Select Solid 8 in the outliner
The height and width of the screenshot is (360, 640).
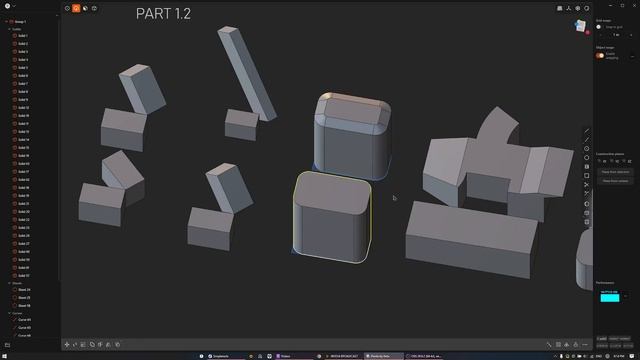pos(23,92)
